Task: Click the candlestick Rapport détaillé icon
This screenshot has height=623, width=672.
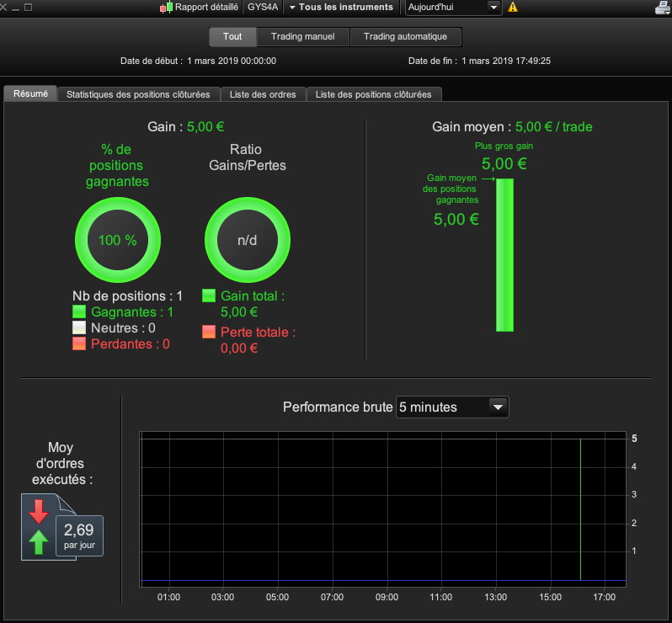Action: [x=166, y=8]
